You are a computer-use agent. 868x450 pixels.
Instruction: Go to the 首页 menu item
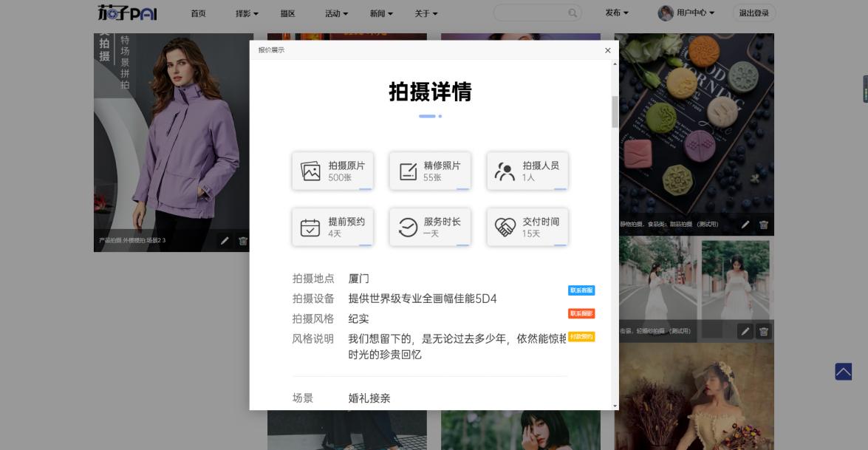tap(198, 13)
